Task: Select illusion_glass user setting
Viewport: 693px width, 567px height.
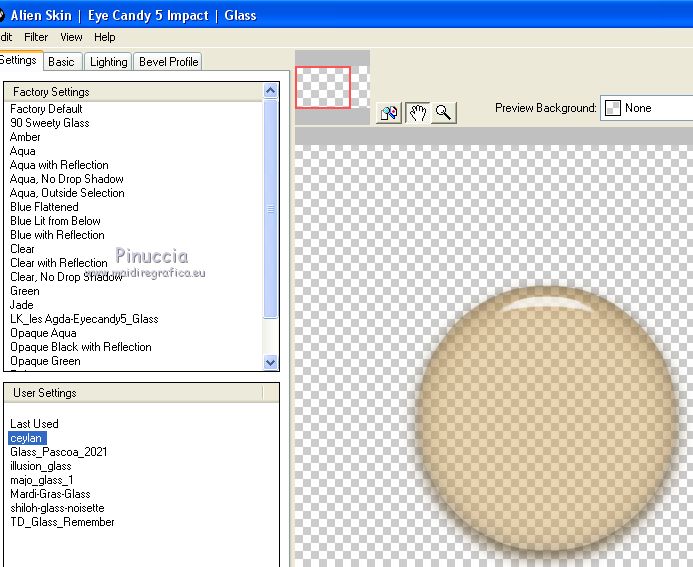Action: (x=41, y=466)
